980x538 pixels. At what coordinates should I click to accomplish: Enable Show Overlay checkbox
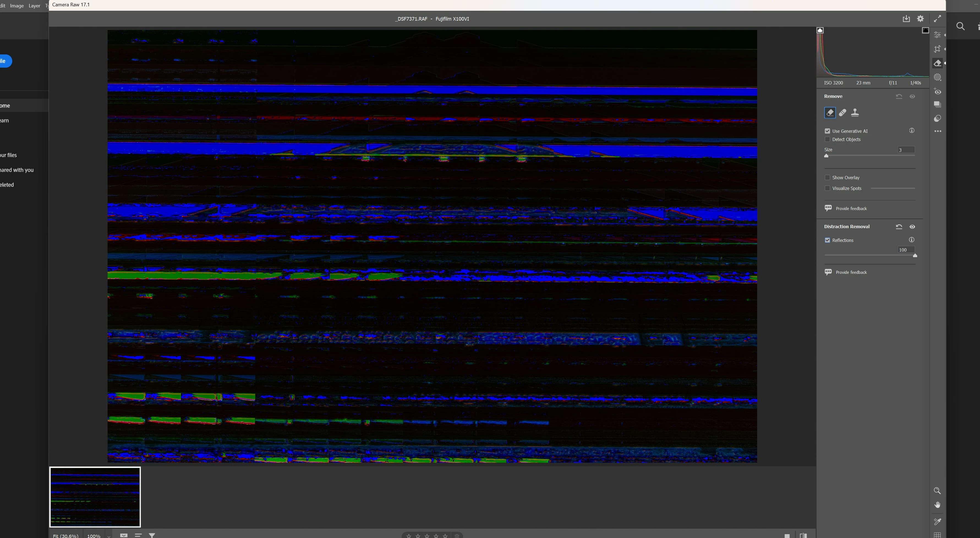coord(828,178)
